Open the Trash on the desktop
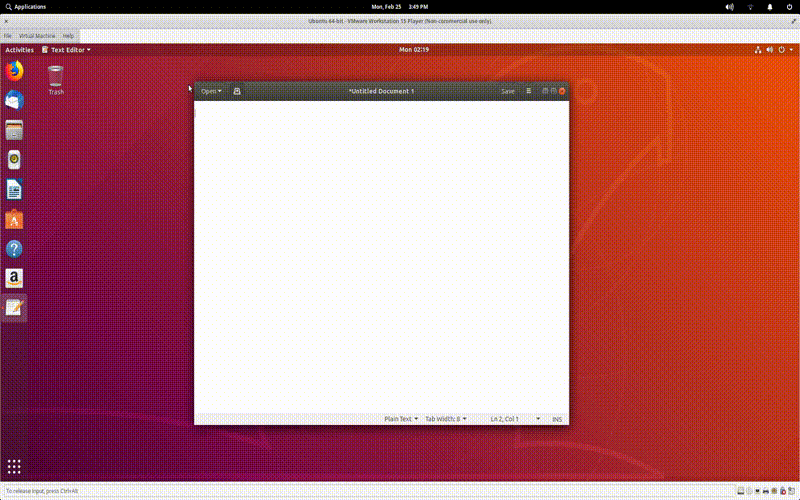 pos(56,76)
